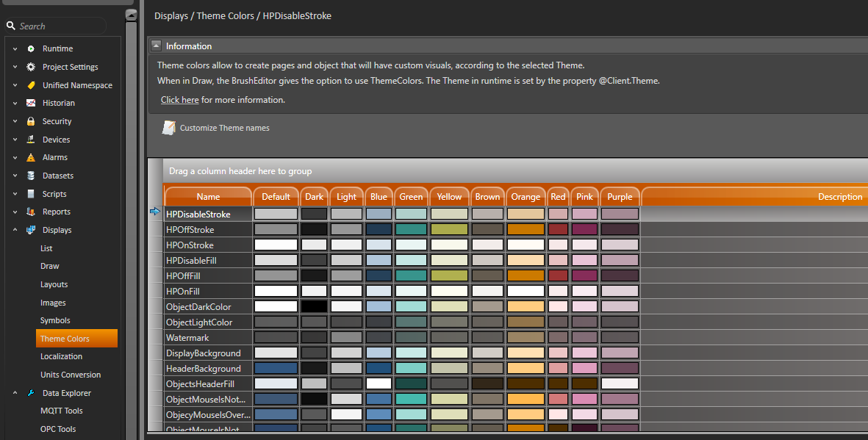Select HPOffStroke Orange color swatch
This screenshot has width=868, height=440.
coord(526,229)
